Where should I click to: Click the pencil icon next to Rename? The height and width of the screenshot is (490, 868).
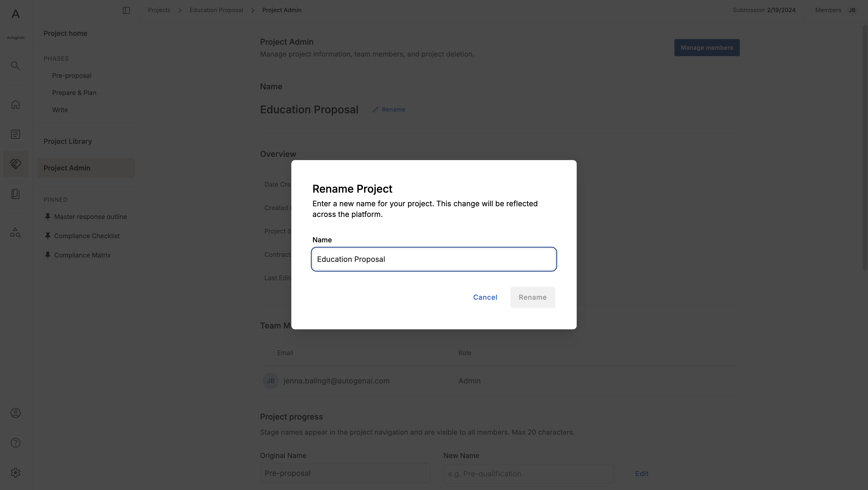point(375,110)
